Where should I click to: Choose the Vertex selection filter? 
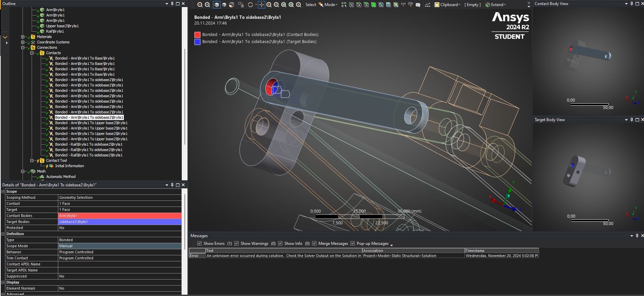pyautogui.click(x=351, y=5)
